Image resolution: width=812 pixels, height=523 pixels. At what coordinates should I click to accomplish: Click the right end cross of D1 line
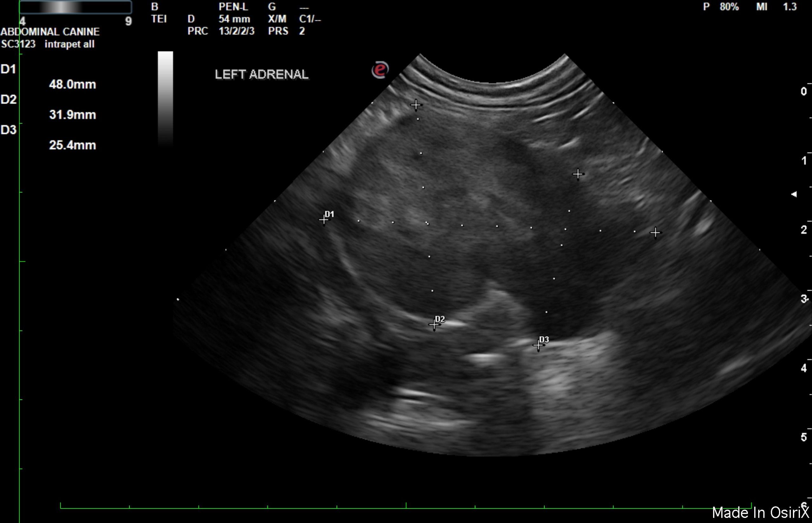tap(655, 232)
